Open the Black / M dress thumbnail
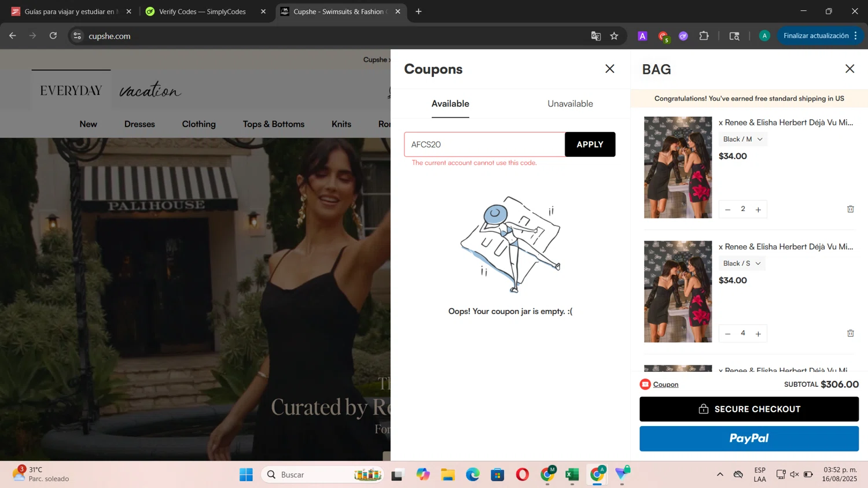The height and width of the screenshot is (488, 868). [678, 167]
